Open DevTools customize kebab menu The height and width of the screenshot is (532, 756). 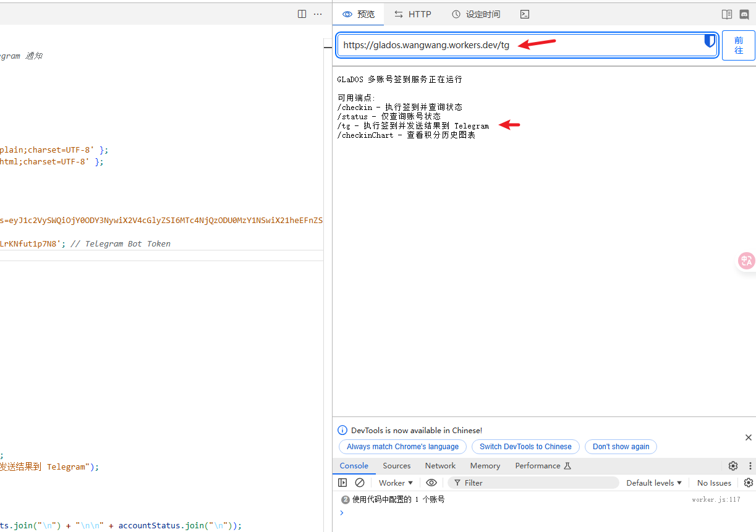tap(750, 466)
